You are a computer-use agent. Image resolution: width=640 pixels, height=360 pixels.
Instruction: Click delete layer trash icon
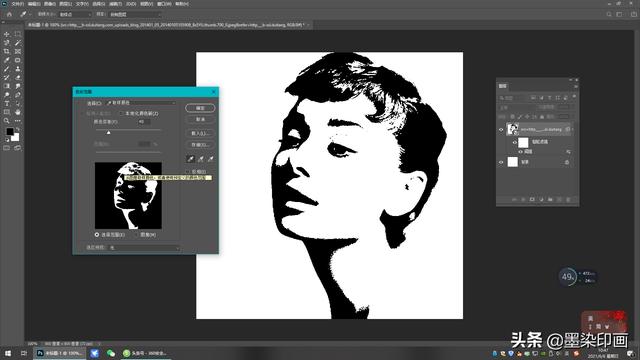point(568,199)
